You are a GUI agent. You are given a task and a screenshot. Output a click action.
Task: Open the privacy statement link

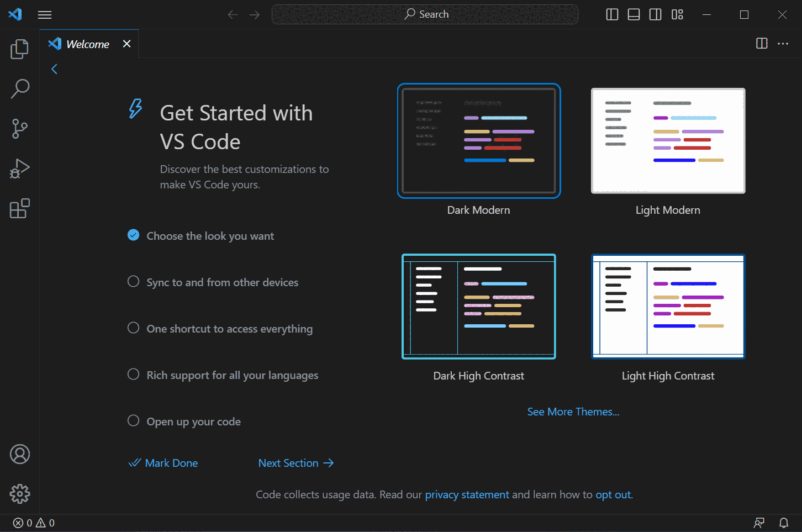467,494
